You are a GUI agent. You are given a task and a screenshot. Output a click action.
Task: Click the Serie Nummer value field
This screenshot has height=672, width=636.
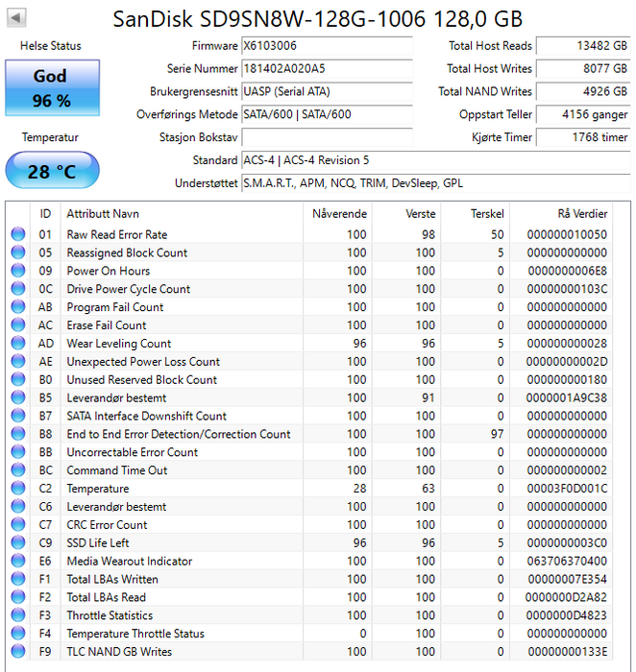326,69
